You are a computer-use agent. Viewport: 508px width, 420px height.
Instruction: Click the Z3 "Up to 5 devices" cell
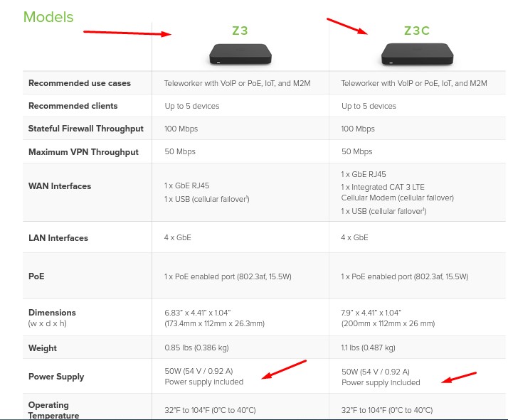tap(192, 106)
